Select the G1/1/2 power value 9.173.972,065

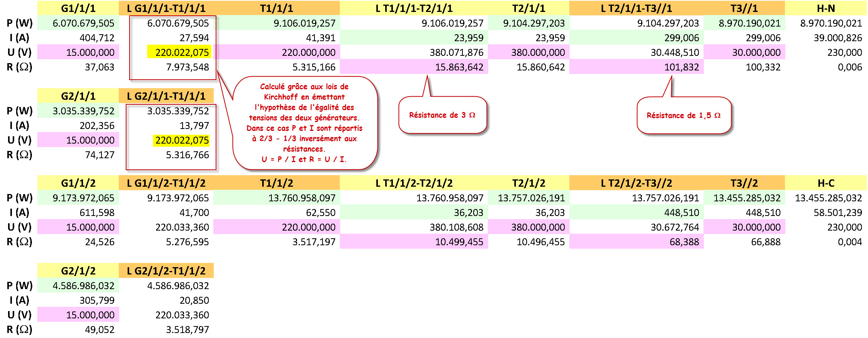coord(83,198)
